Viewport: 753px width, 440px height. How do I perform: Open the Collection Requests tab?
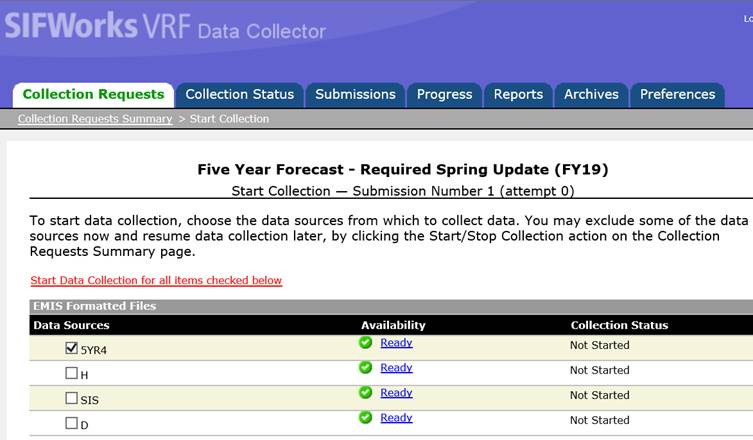(93, 94)
